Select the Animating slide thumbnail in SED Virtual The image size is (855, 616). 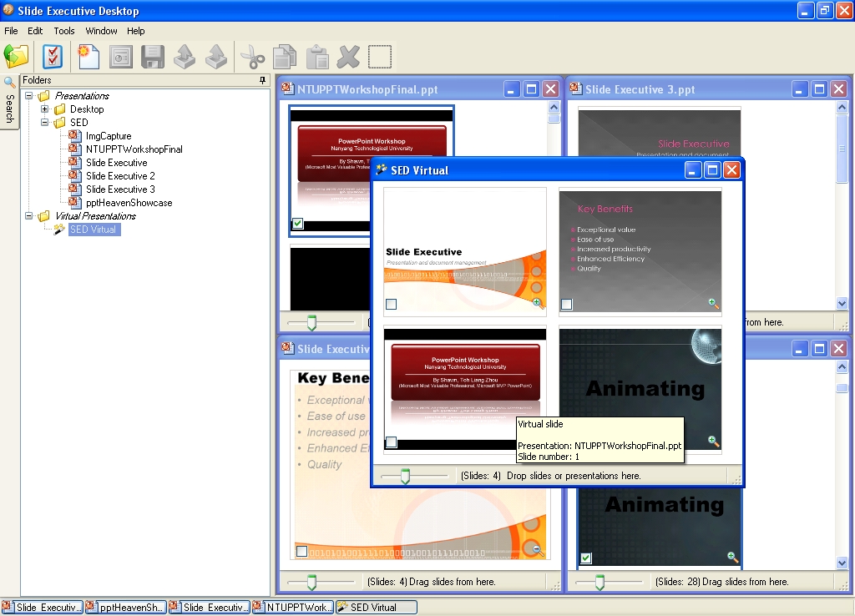click(x=640, y=389)
